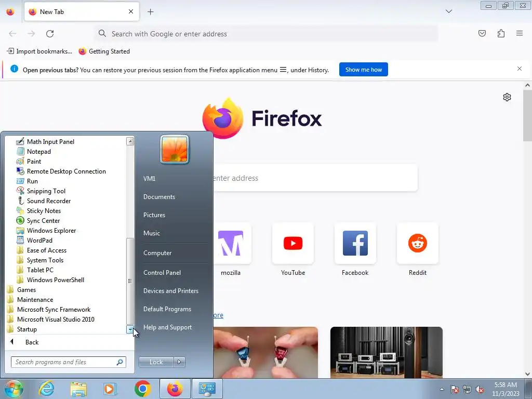This screenshot has width=532, height=399.
Task: Open the Firefox application menu
Action: (x=519, y=33)
